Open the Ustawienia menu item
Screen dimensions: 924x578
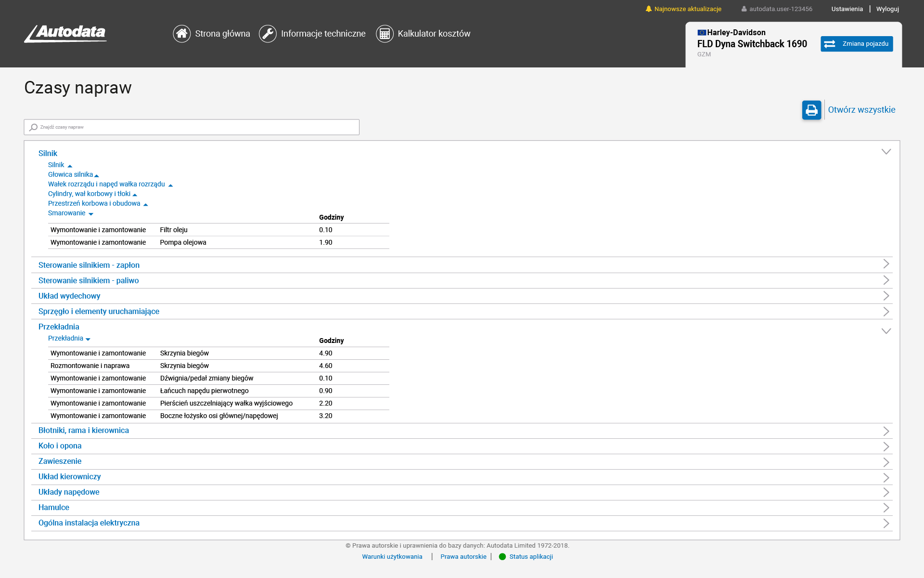847,9
